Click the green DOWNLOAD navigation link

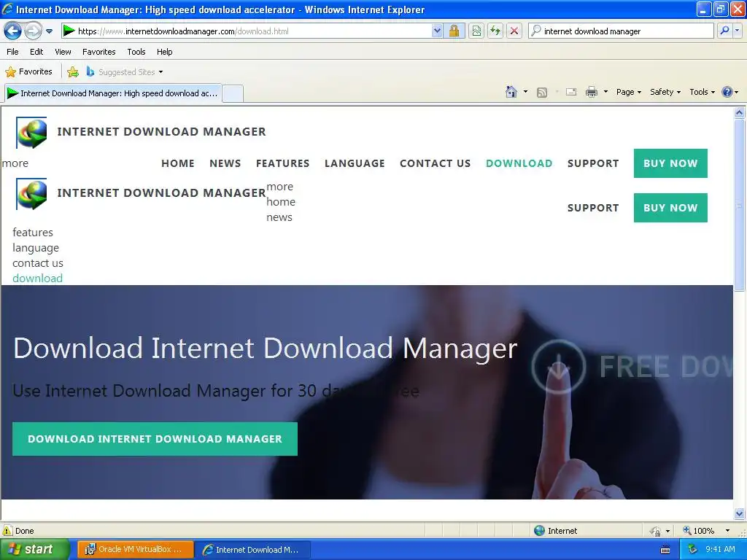point(519,163)
